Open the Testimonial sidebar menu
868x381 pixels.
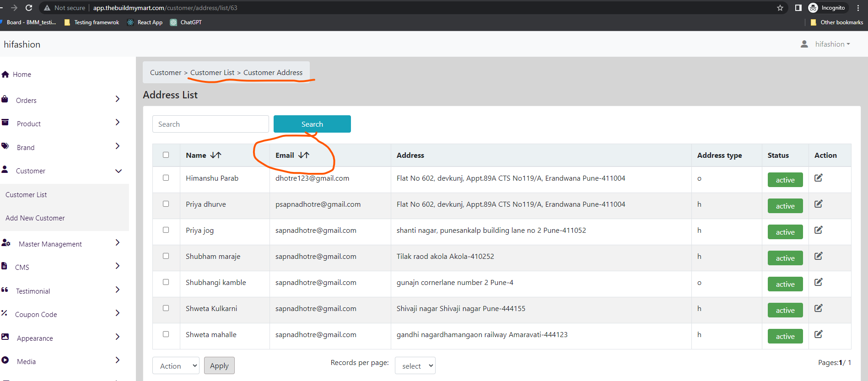click(x=33, y=291)
